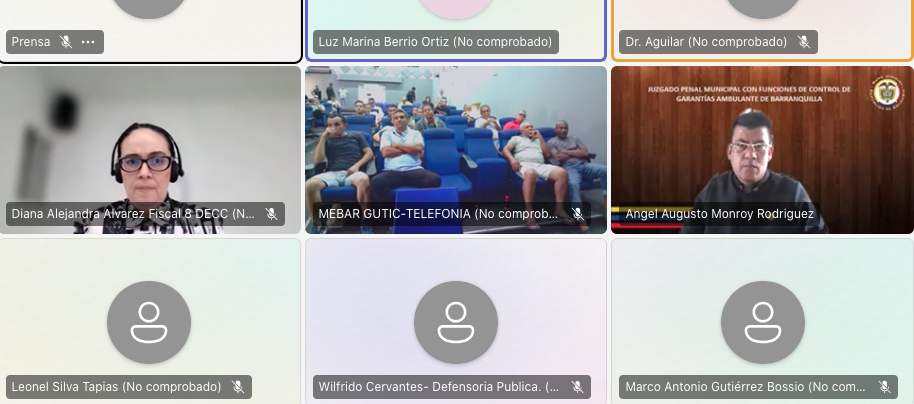914x404 pixels.
Task: Click muted mic icon on Leonel Silva Tapias tile
Action: 238,387
